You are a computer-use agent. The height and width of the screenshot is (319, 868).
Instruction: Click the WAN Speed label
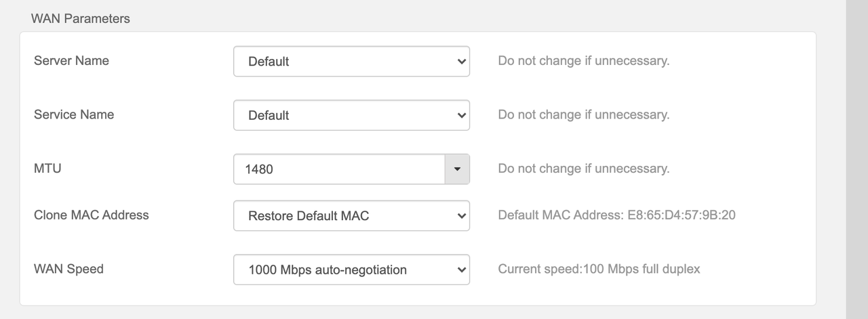pyautogui.click(x=68, y=269)
